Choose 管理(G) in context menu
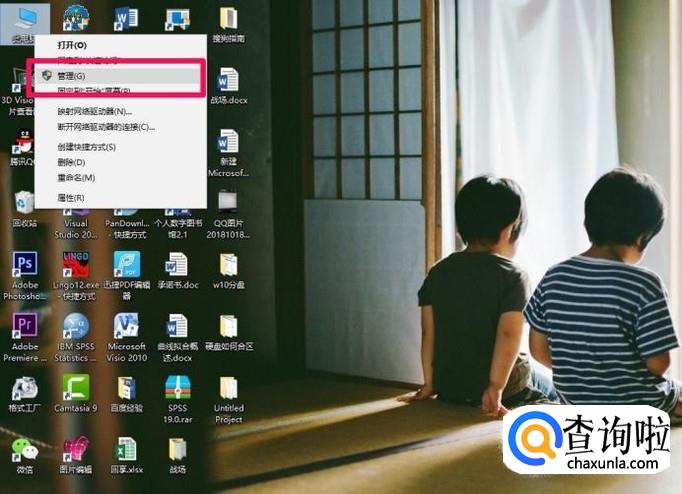Screen dimensions: 682x494 pyautogui.click(x=72, y=76)
